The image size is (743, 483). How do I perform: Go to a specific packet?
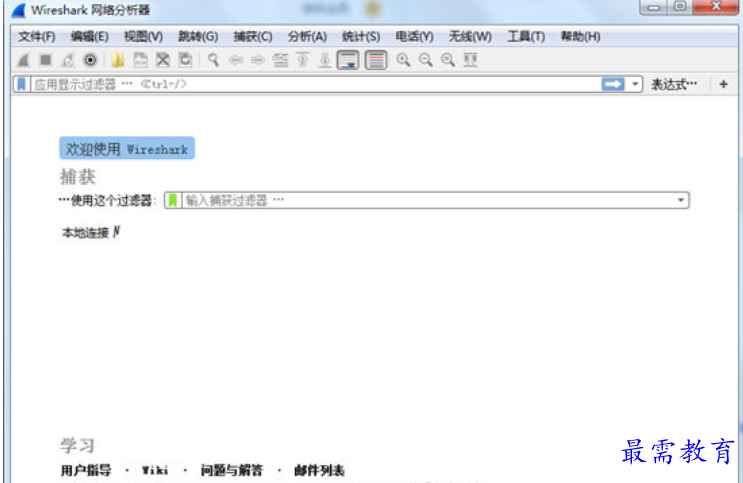[280, 60]
